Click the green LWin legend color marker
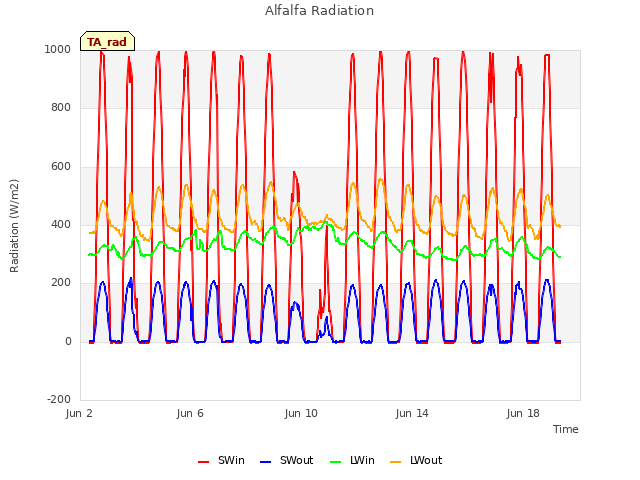The width and height of the screenshot is (640, 480). click(x=335, y=462)
